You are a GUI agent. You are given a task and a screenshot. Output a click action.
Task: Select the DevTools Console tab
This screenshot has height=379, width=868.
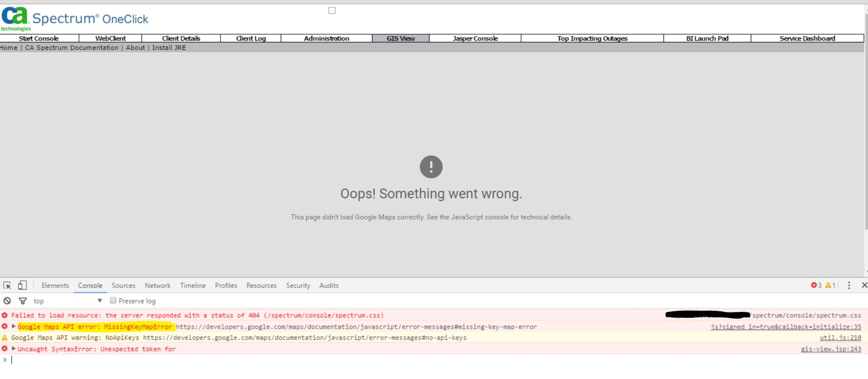(x=90, y=285)
